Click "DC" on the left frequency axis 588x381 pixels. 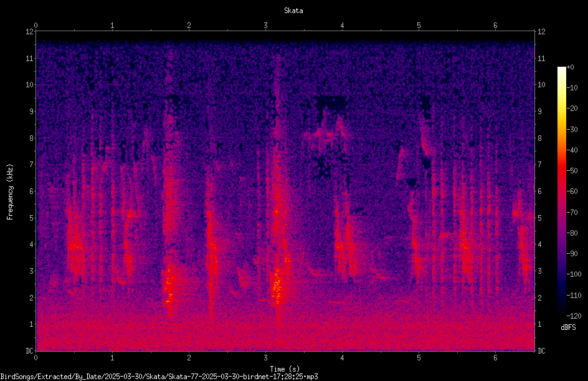29,351
